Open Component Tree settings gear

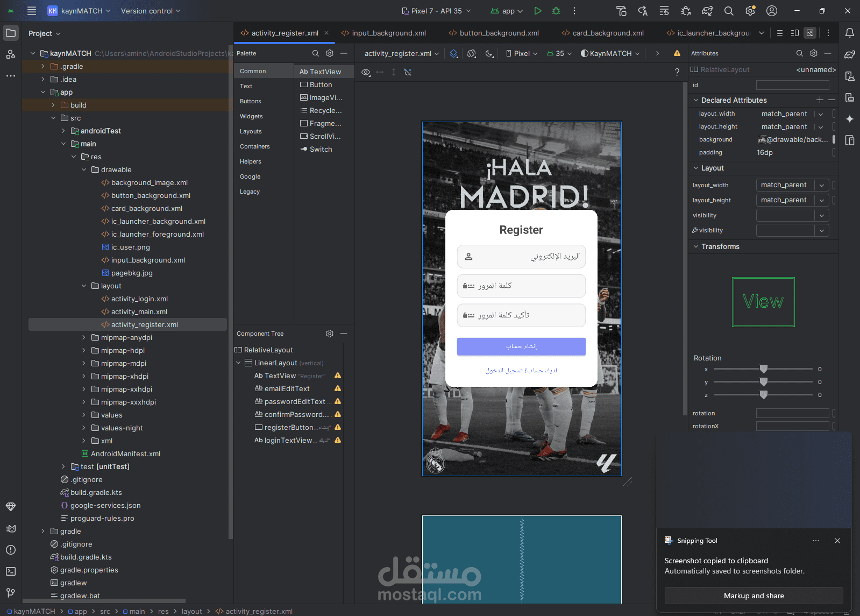[x=330, y=334]
